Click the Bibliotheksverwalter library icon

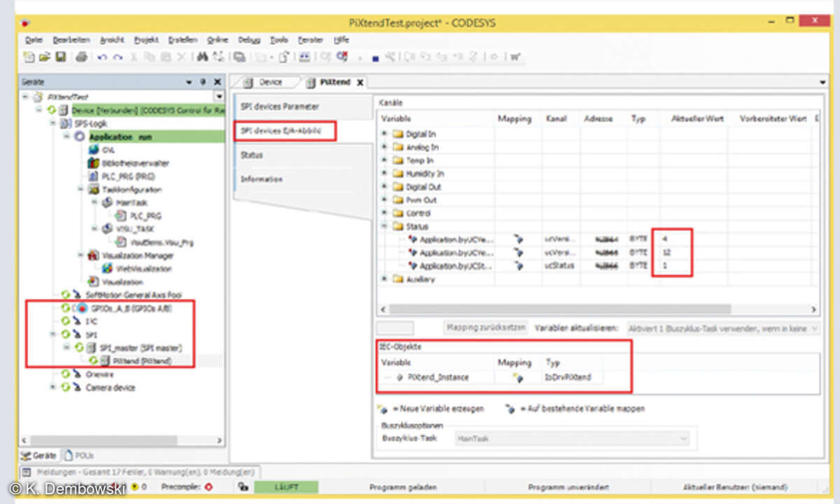(94, 163)
